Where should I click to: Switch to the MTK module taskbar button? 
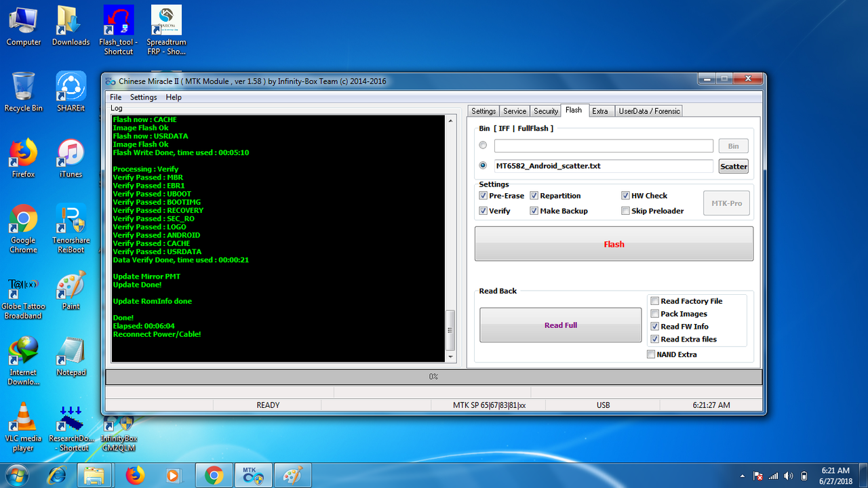[x=254, y=475]
